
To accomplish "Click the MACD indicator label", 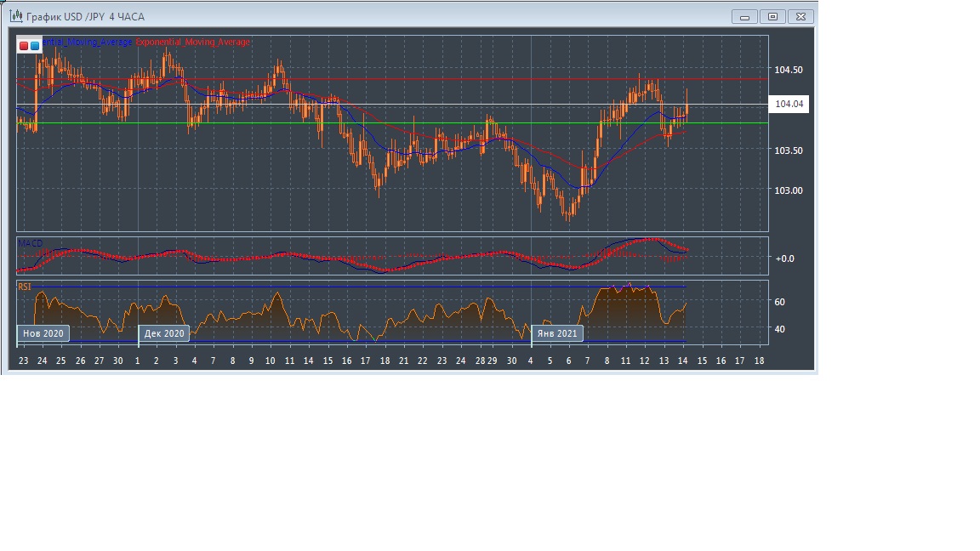I will tap(31, 243).
